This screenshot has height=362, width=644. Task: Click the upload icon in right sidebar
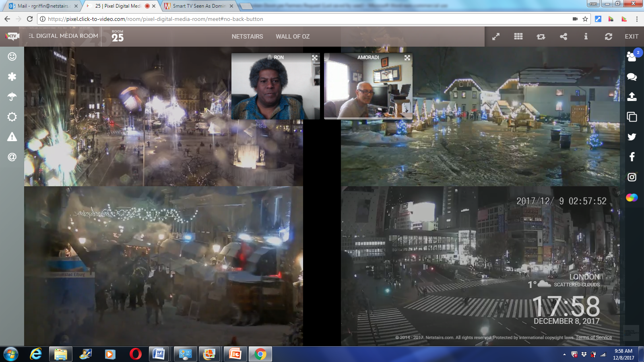[632, 97]
